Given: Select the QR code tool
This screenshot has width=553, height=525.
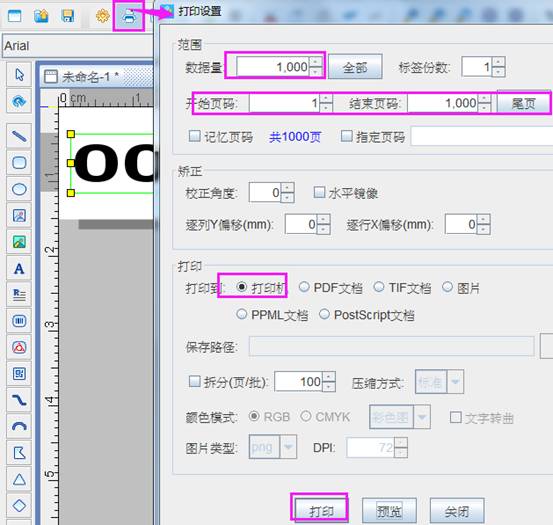Looking at the screenshot, I should point(19,374).
